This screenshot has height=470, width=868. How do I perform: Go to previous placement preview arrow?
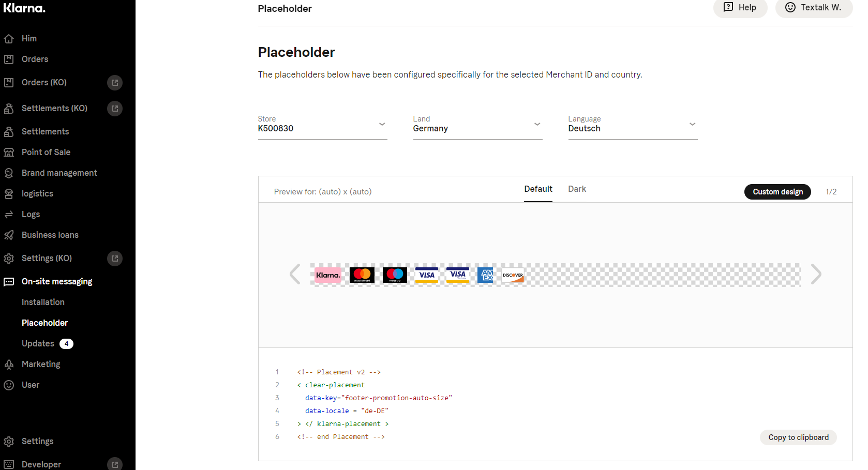[295, 274]
